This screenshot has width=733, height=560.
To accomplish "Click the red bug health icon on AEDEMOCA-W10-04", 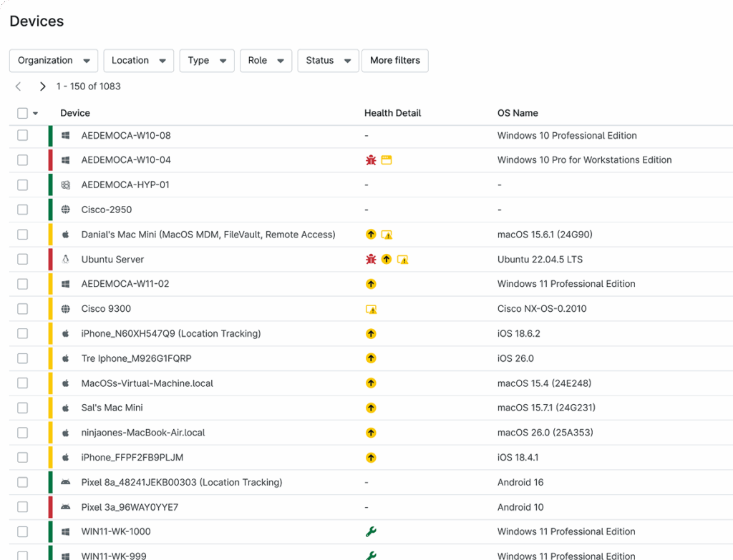I will tap(370, 160).
